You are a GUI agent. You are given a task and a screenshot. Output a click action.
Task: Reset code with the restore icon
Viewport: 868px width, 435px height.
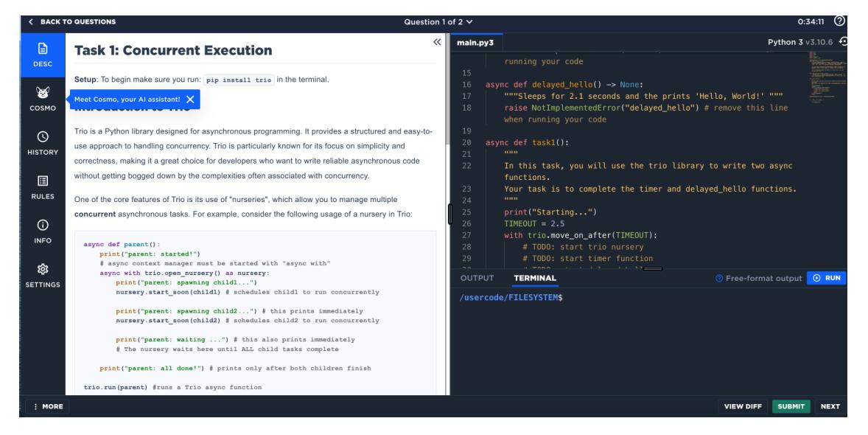point(842,41)
